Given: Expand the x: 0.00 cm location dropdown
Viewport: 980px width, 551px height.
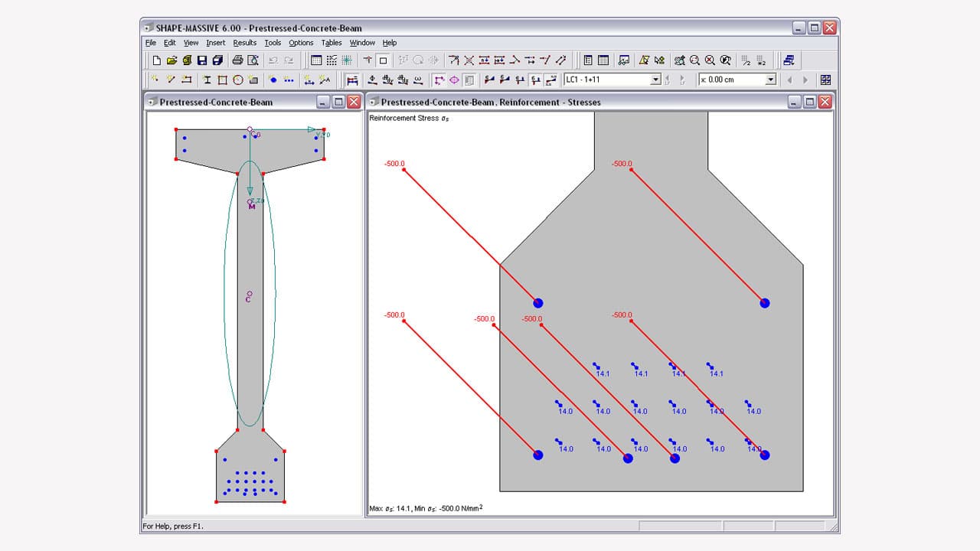Looking at the screenshot, I should click(x=770, y=80).
